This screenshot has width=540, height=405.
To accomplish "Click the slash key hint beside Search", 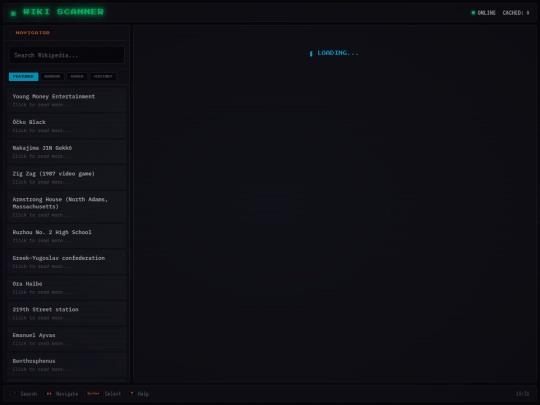I will tap(14, 394).
